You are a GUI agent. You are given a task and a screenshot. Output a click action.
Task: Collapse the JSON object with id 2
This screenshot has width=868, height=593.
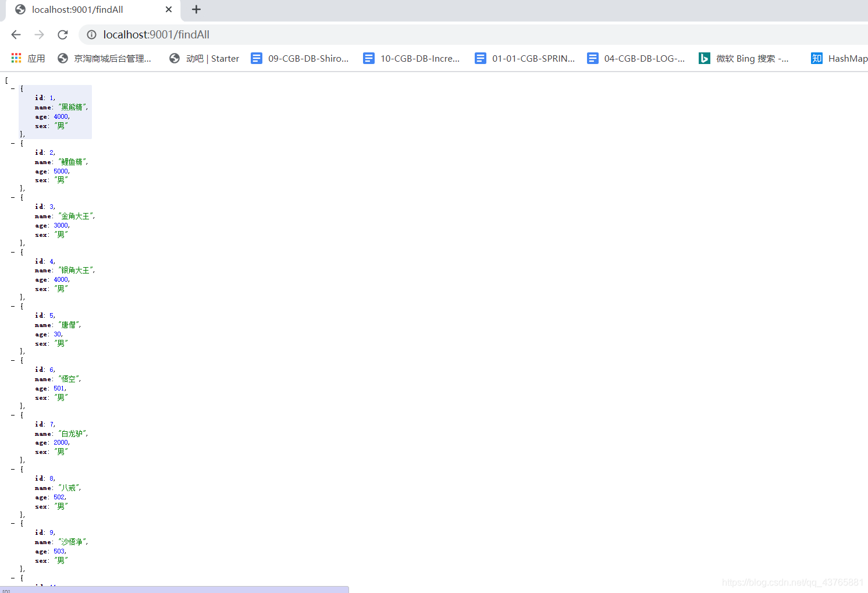point(13,143)
